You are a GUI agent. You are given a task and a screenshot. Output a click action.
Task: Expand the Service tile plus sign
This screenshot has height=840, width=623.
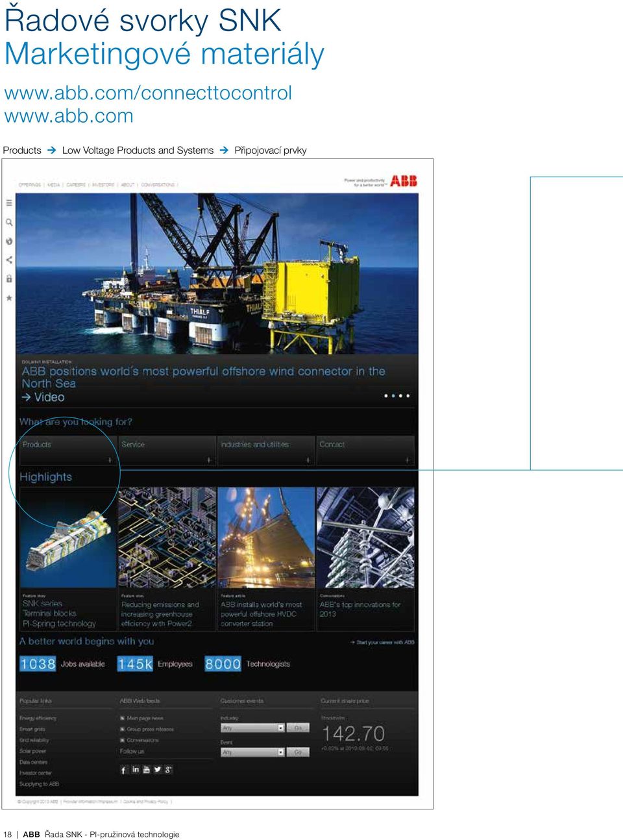click(x=209, y=460)
